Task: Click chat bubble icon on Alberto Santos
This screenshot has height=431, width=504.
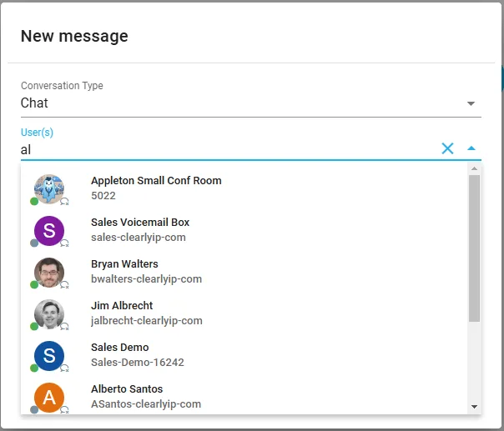Action: [x=64, y=410]
